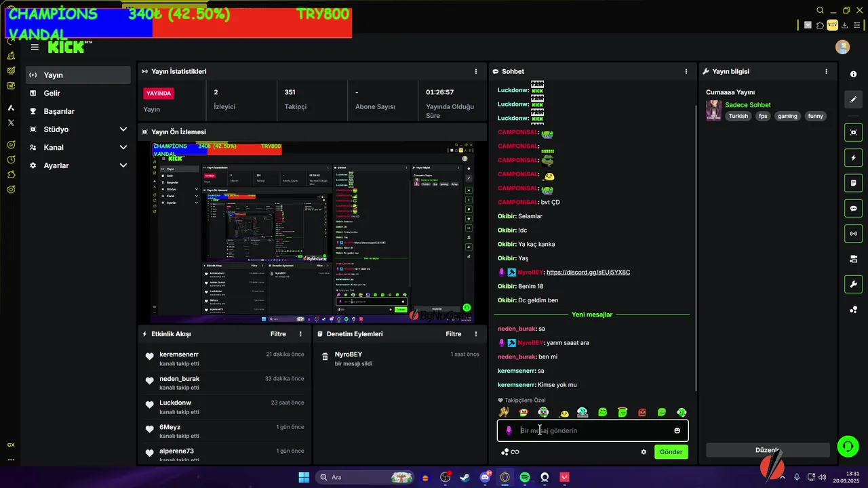Insert the praying hands emote
Image resolution: width=868 pixels, height=488 pixels.
pyautogui.click(x=503, y=412)
